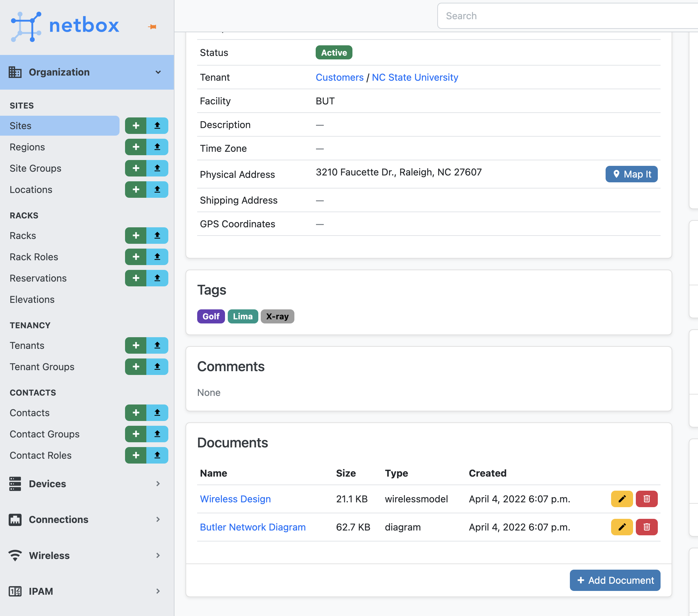Image resolution: width=698 pixels, height=616 pixels.
Task: Click the add Sites plus icon
Action: click(x=136, y=126)
